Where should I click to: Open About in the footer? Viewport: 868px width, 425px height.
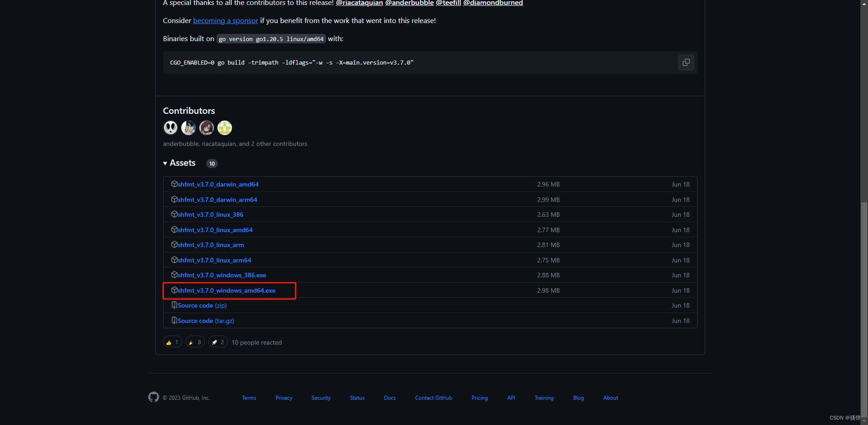[x=611, y=398]
